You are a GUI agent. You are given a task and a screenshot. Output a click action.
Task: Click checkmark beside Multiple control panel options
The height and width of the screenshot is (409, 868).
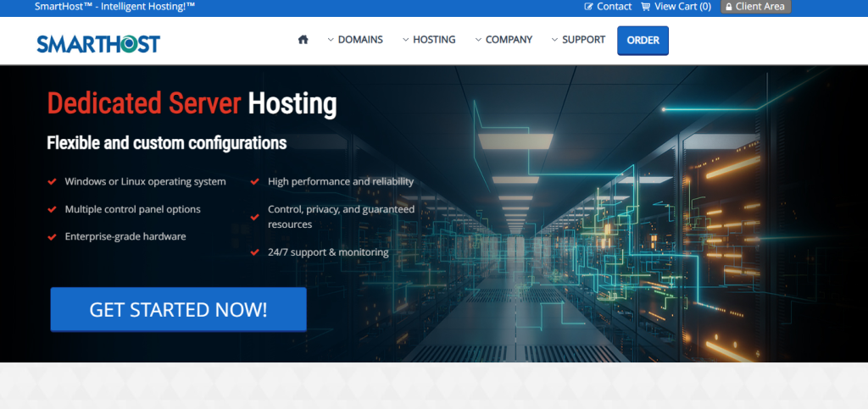[53, 209]
